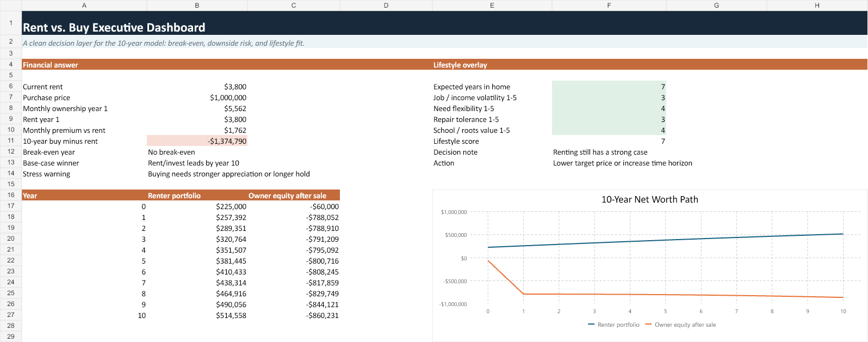This screenshot has width=868, height=342.
Task: Click the Rent vs. Buy Executive Dashboard title
Action: (114, 28)
